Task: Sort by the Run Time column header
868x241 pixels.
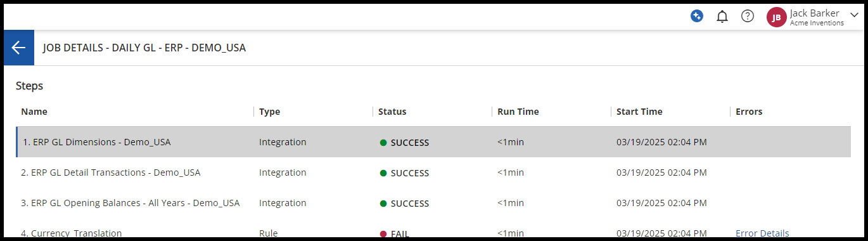Action: (x=518, y=112)
